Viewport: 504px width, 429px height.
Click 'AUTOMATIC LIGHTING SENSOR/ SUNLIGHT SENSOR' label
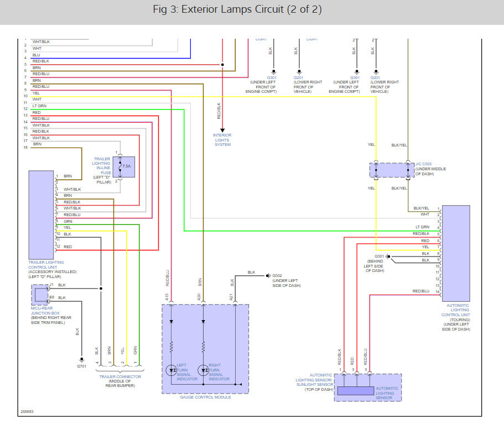pos(314,380)
